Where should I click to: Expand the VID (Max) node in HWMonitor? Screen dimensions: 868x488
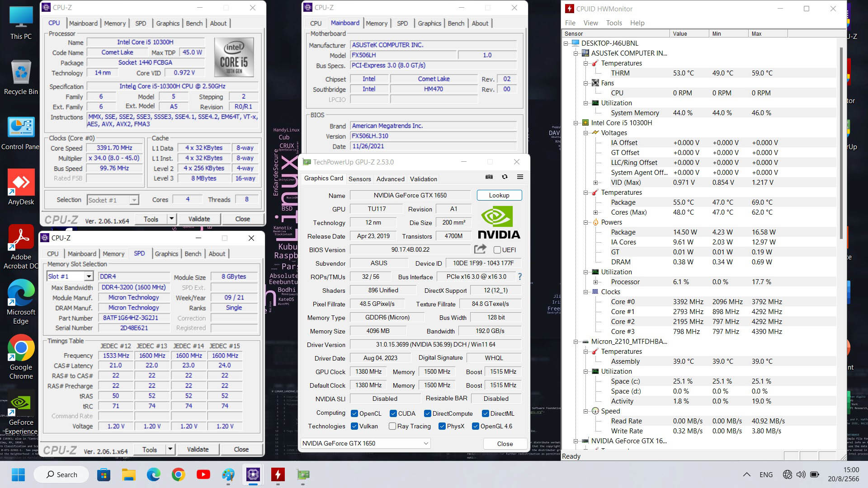point(595,183)
